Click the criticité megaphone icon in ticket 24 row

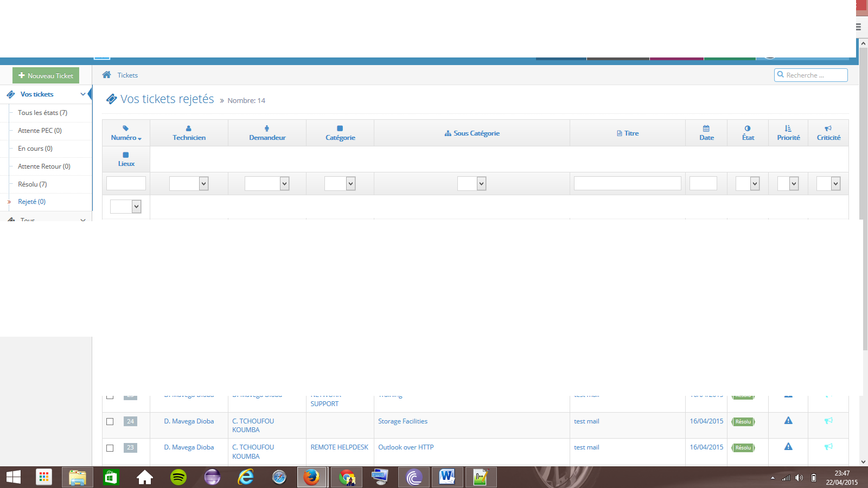[828, 421]
